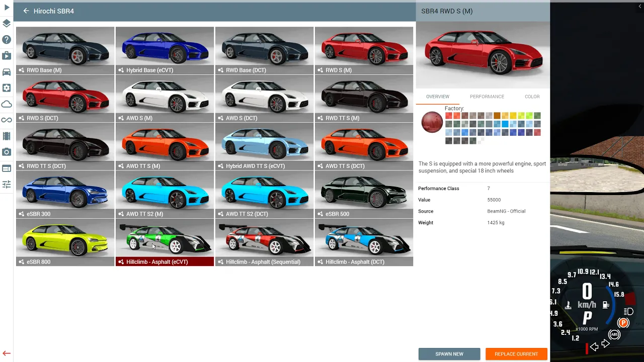Pick the lime green factory color swatch
This screenshot has height=362, width=644.
click(x=529, y=116)
